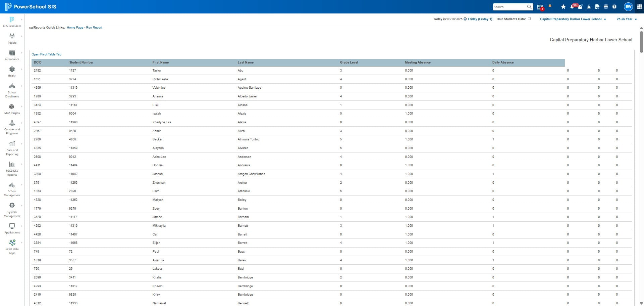Open Level Data Apps section
The width and height of the screenshot is (644, 306).
pos(12,247)
